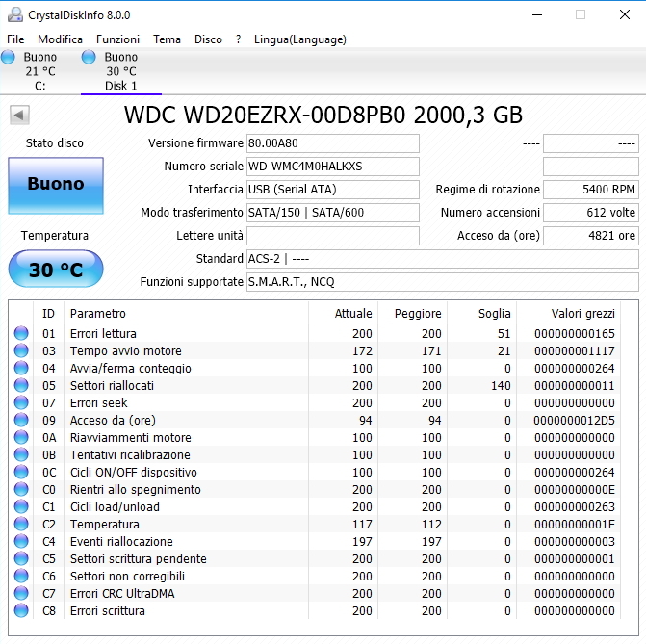Click the blue status orb for Disk 1
The width and height of the screenshot is (646, 644).
tap(89, 57)
